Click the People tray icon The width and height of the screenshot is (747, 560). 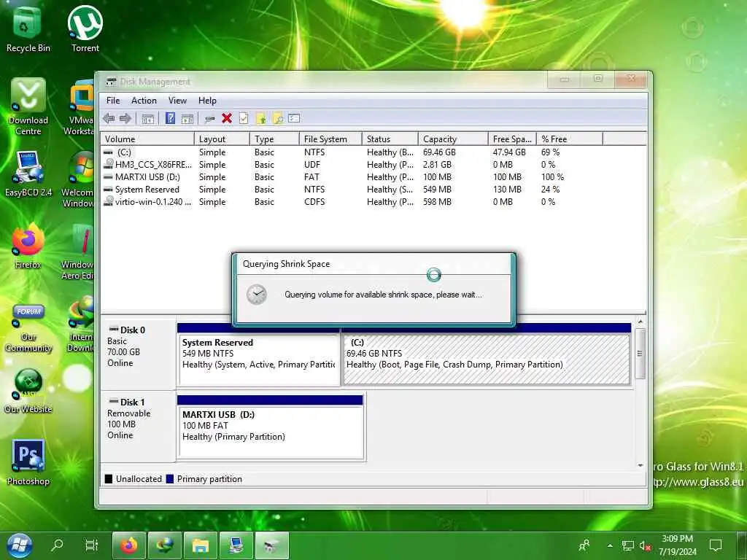584,545
